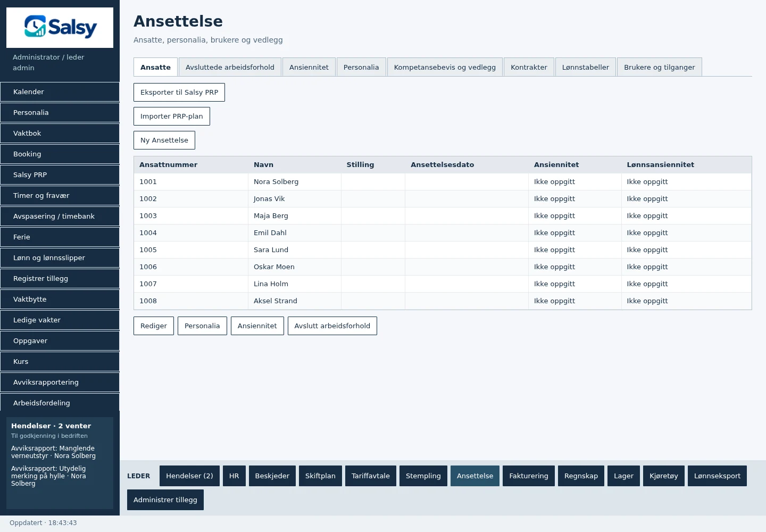Open Kalender in the sidebar

point(60,92)
